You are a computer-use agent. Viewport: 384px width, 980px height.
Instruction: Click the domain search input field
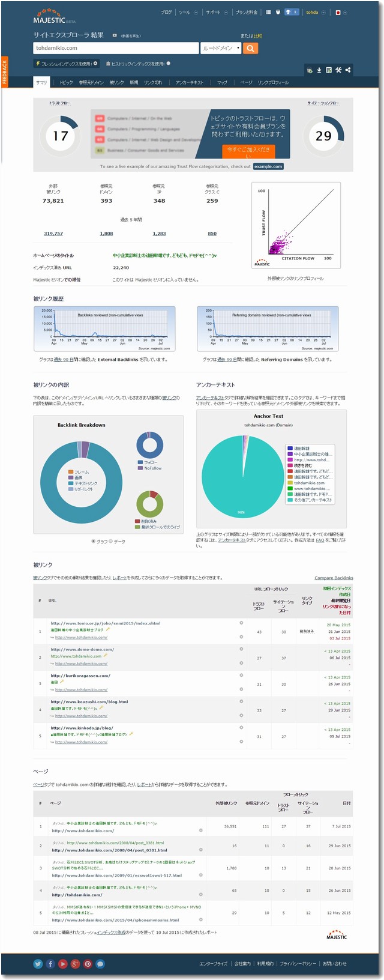116,48
